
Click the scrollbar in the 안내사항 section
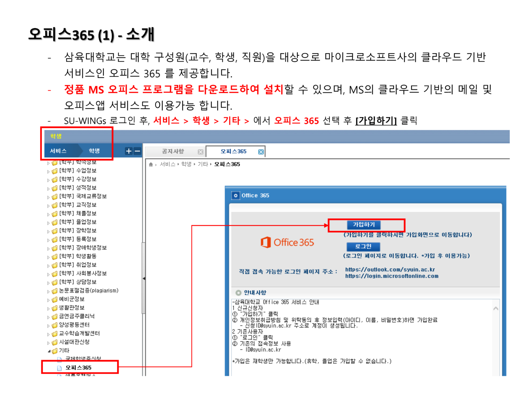(495, 308)
